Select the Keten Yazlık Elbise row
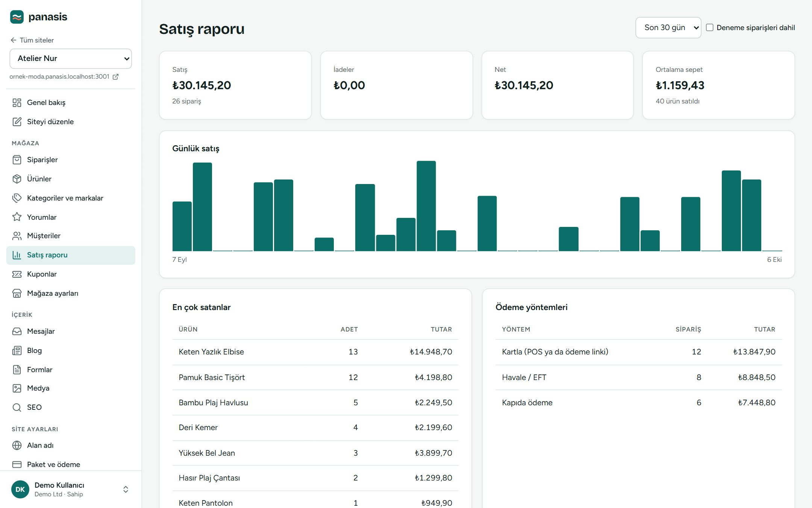This screenshot has width=812, height=508. point(315,352)
